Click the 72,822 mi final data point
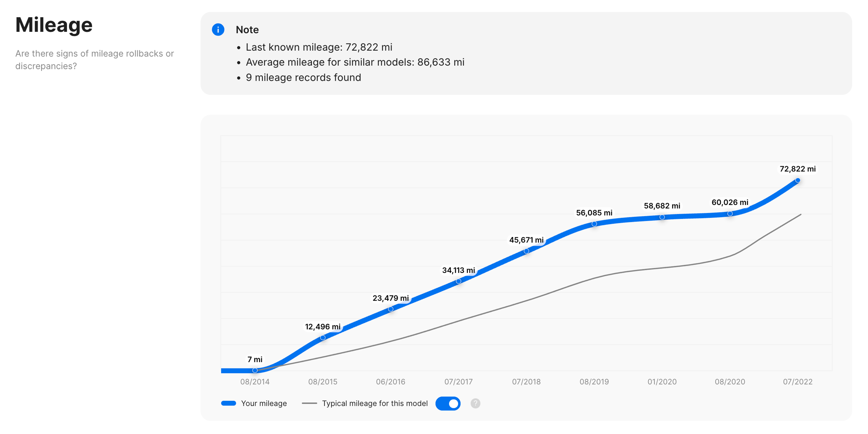This screenshot has height=434, width=868. 797,180
